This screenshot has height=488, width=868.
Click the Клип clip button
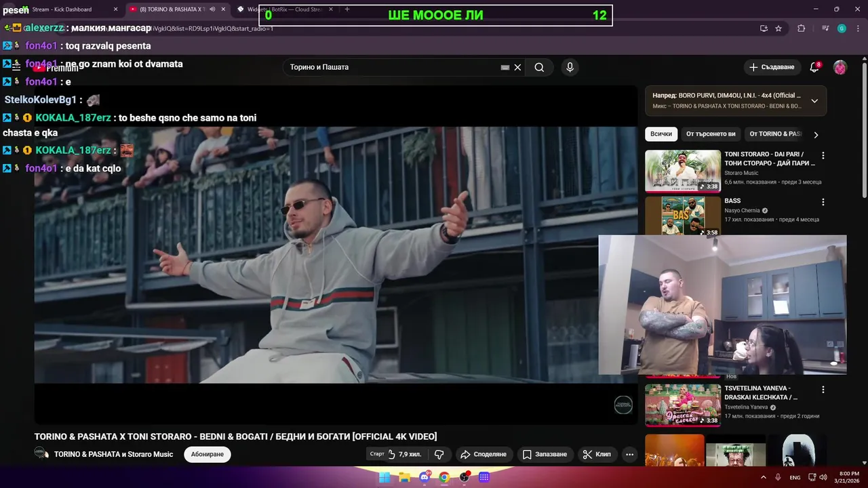point(597,454)
